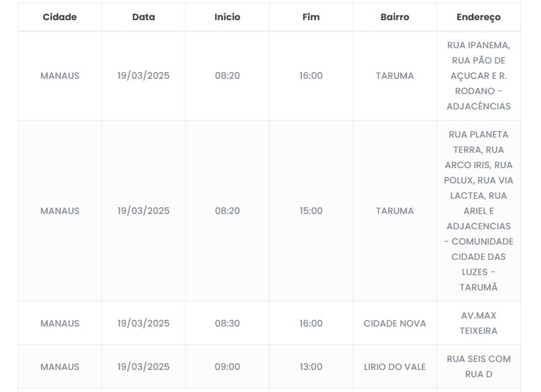Select the 15:00 end time cell
Viewport: 541px width, 392px height.
point(311,211)
